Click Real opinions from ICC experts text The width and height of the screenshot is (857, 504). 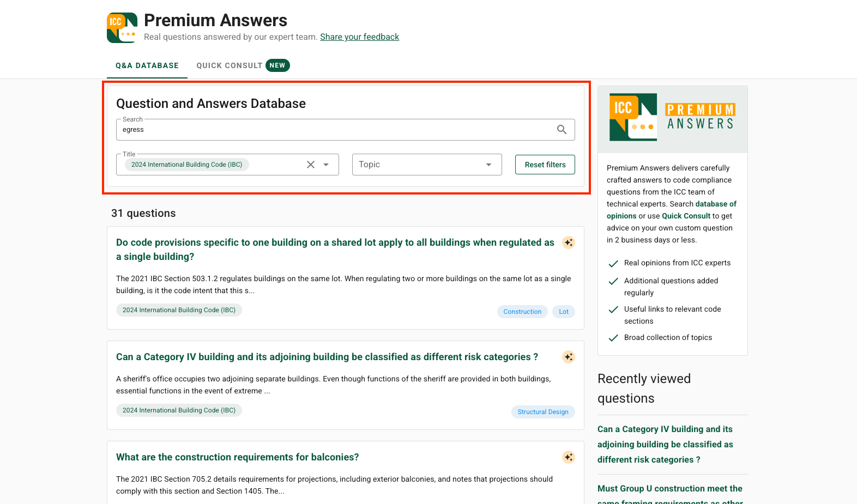677,263
